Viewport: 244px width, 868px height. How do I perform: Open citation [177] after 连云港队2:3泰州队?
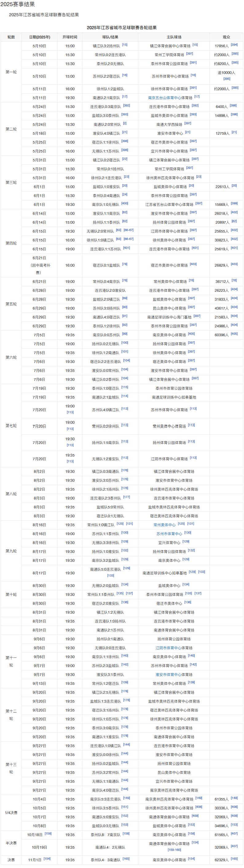click(x=126, y=497)
